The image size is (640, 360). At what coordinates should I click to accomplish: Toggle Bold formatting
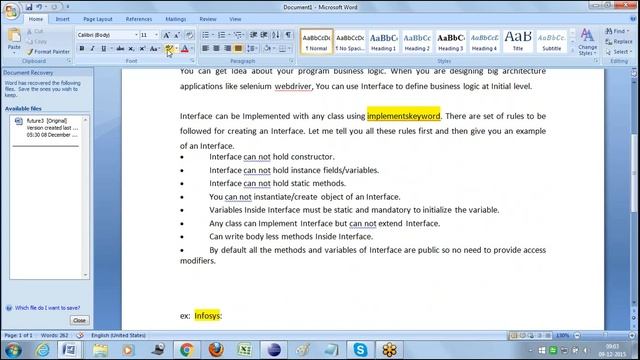pyautogui.click(x=82, y=49)
